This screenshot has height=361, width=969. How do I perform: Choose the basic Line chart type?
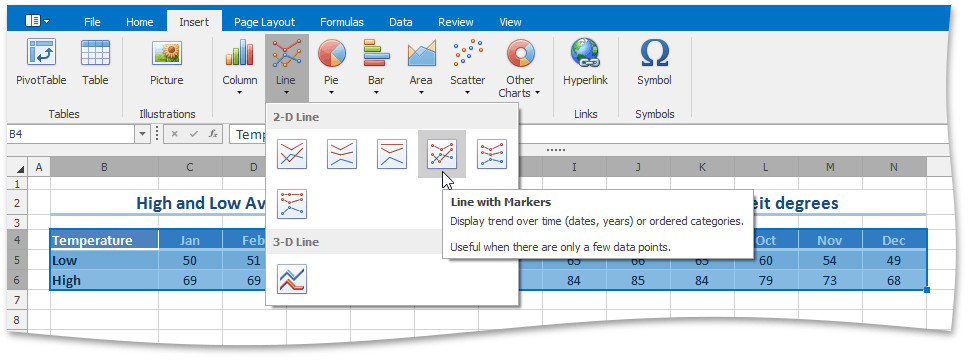click(x=292, y=154)
